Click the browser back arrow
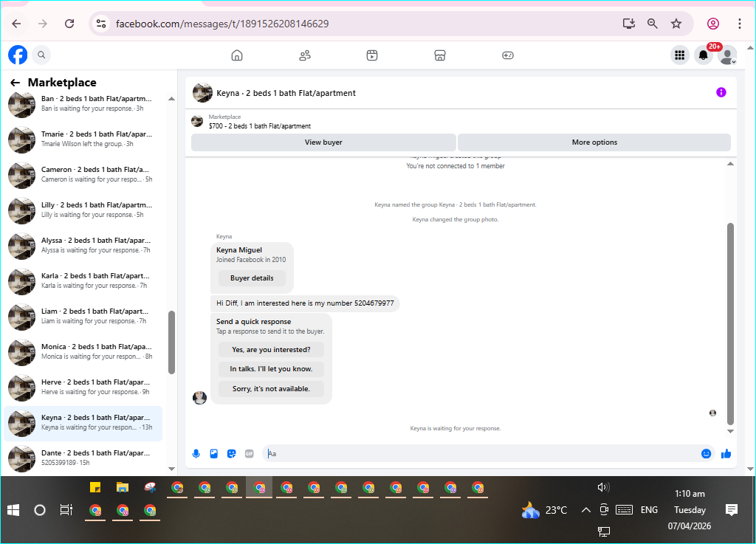The height and width of the screenshot is (544, 756). [x=16, y=24]
